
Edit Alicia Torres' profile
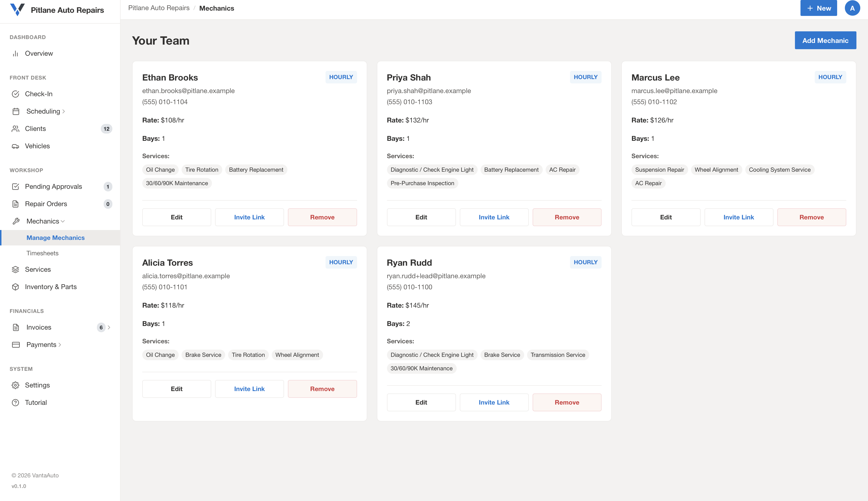(176, 389)
